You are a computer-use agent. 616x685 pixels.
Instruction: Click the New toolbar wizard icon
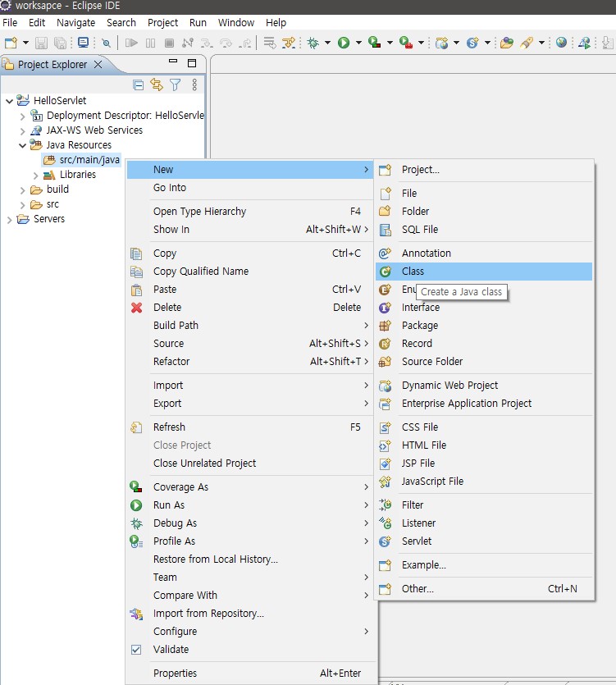[x=11, y=43]
